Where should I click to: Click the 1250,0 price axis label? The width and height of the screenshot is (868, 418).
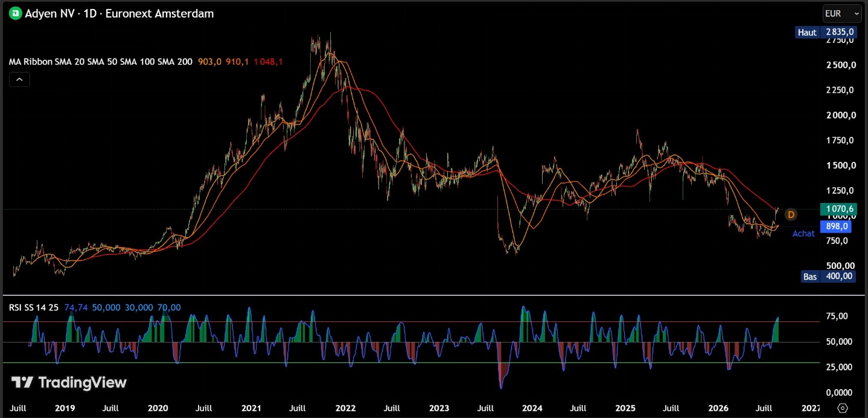(840, 190)
